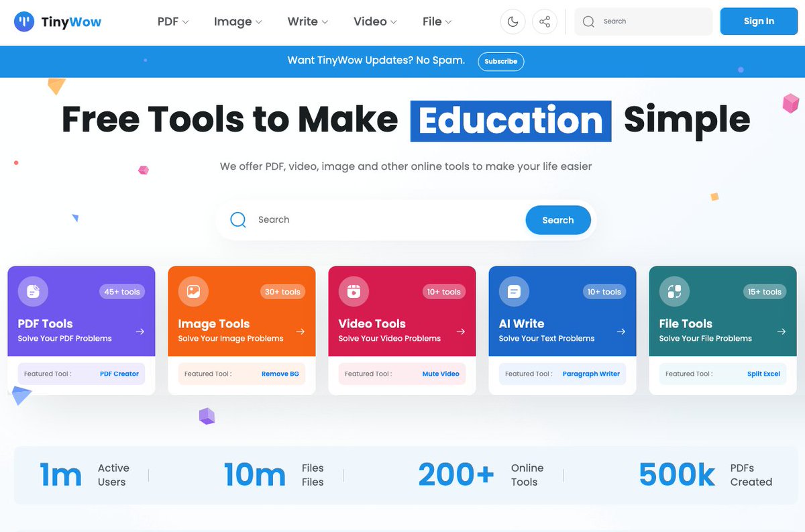
Task: Click the Video Tools film icon
Action: pyautogui.click(x=354, y=291)
